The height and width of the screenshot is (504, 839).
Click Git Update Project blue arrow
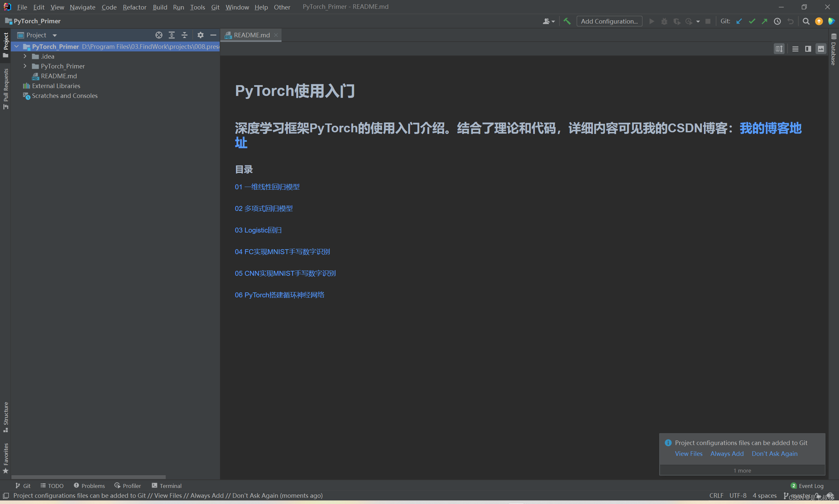[739, 21]
